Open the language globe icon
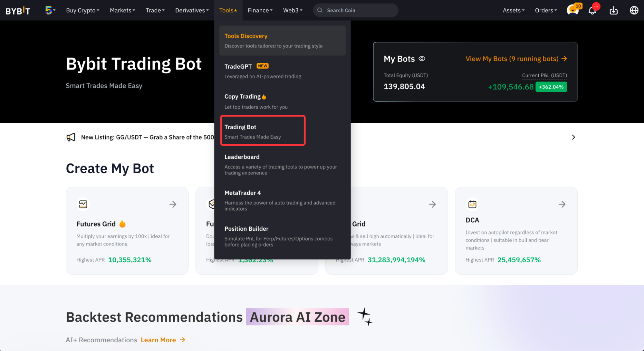Viewport: 644px width, 351px height. [x=634, y=11]
